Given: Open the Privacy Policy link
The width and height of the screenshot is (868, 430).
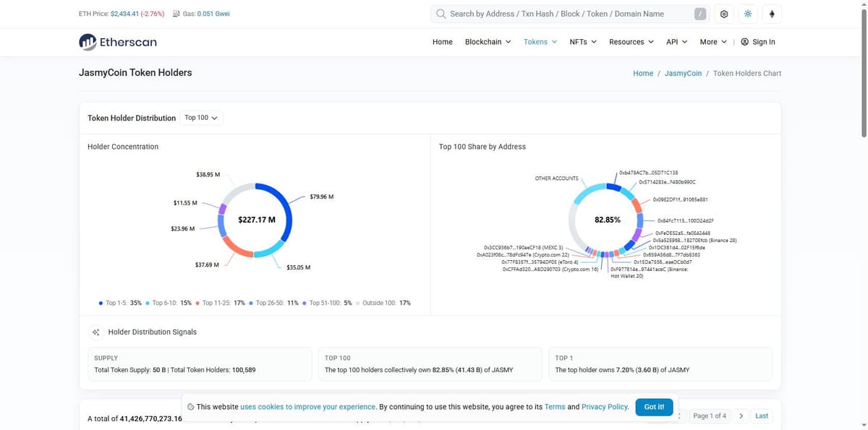Looking at the screenshot, I should coord(605,407).
